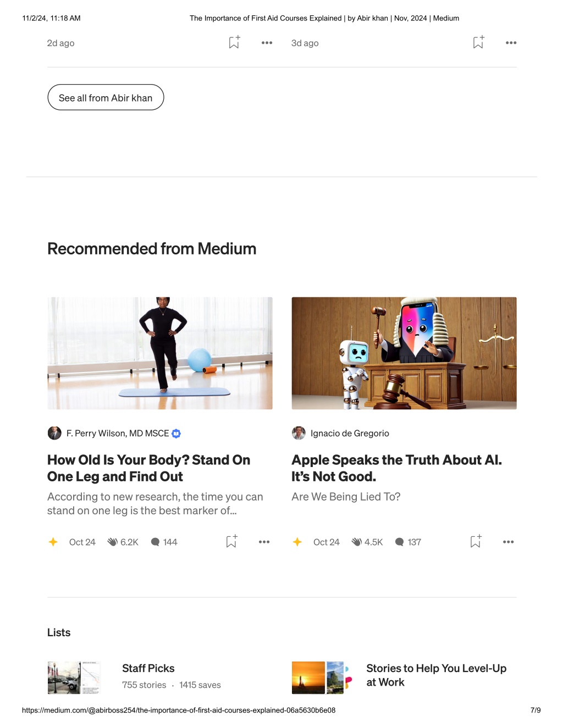Open the woman balancing on one leg image
Image resolution: width=563 pixels, height=728 pixels.
pyautogui.click(x=160, y=353)
